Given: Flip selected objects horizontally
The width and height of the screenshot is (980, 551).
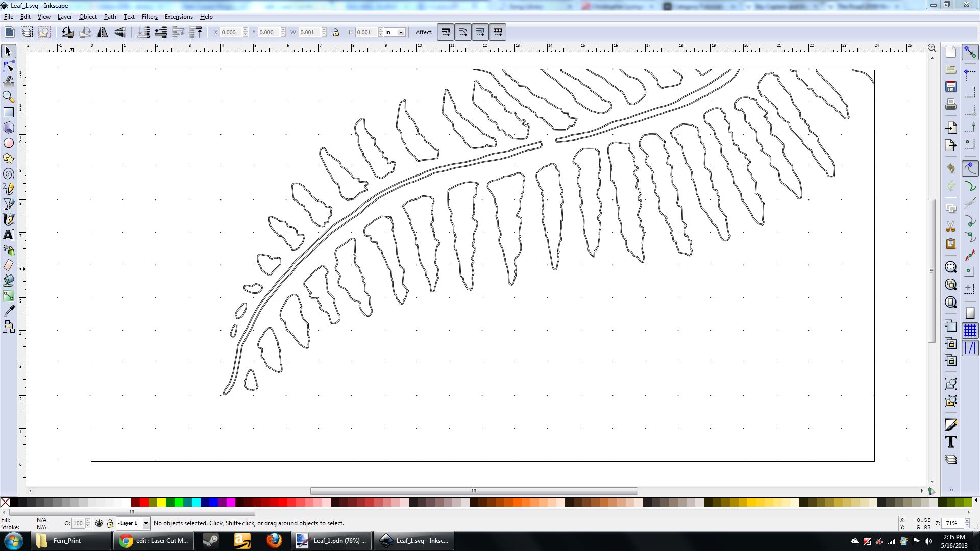Looking at the screenshot, I should click(x=103, y=32).
